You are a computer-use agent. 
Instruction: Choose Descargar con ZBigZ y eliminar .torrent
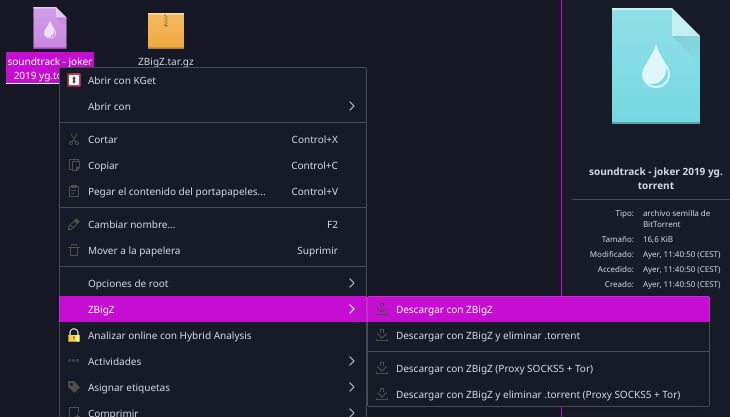[539, 335]
